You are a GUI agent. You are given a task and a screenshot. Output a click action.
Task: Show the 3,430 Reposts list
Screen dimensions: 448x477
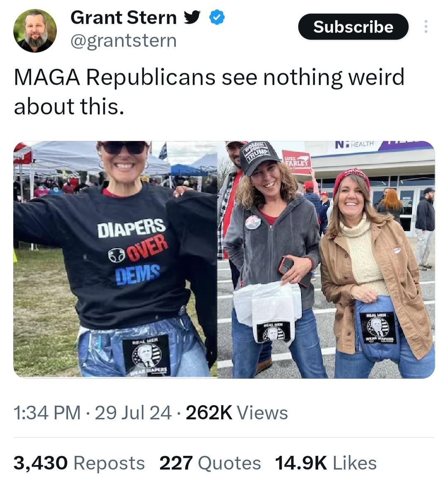click(79, 463)
